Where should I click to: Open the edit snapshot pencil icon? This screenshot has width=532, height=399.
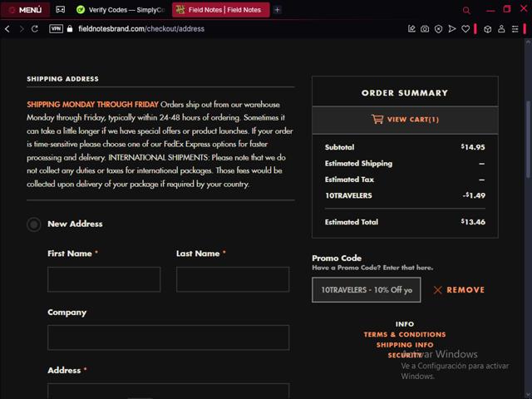tap(411, 29)
